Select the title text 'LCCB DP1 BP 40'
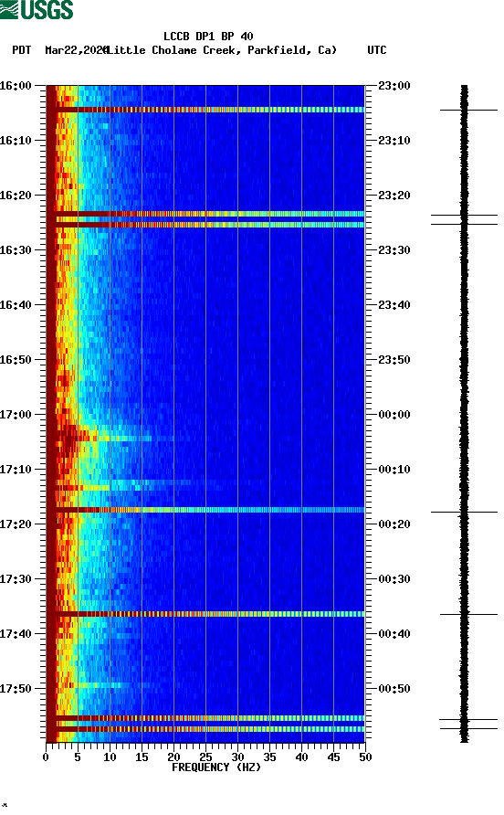Screen dimensions: 504x815 tap(208, 37)
